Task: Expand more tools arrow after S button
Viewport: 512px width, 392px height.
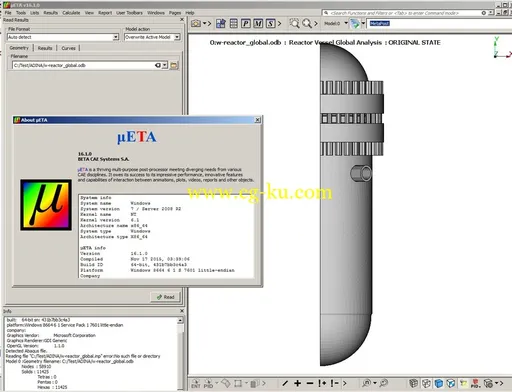Action: (x=279, y=23)
